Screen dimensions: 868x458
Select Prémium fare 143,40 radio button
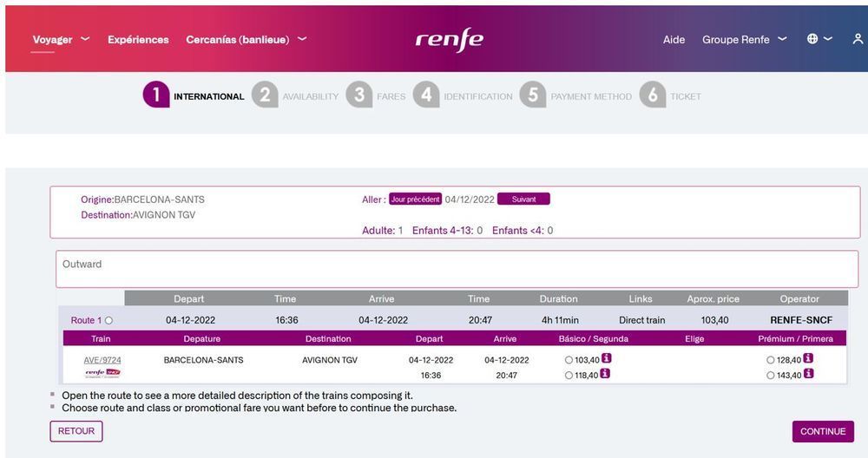click(x=770, y=376)
